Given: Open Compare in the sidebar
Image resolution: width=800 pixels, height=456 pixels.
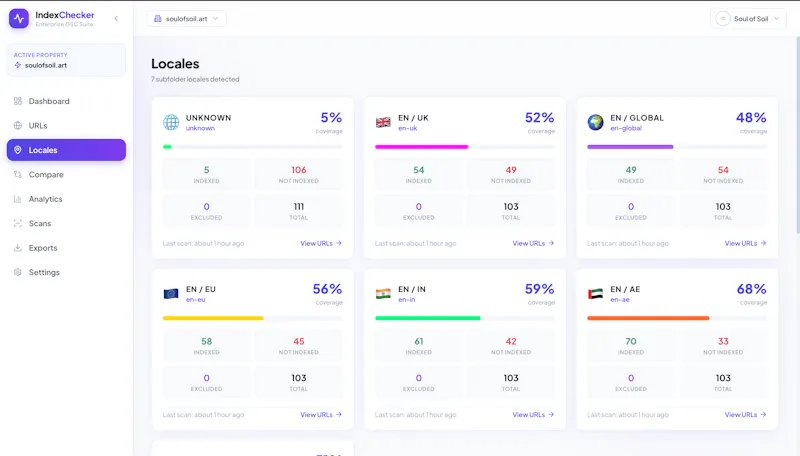Looking at the screenshot, I should 66,174.
